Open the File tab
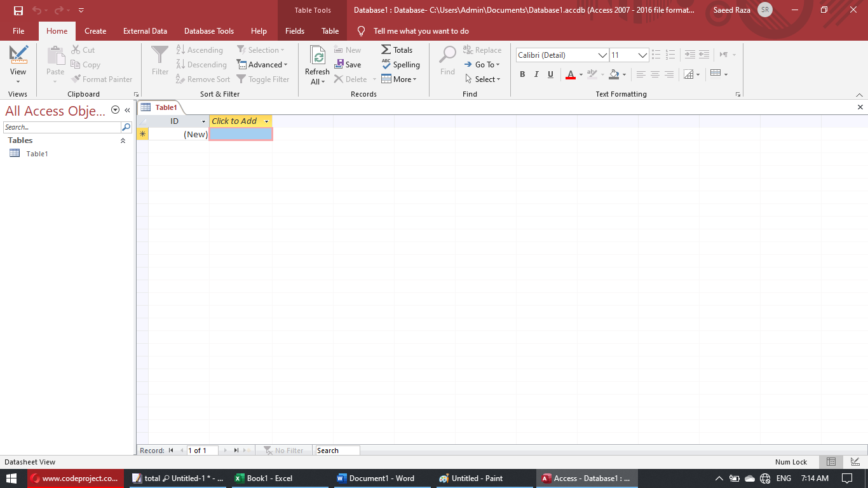 coord(18,30)
